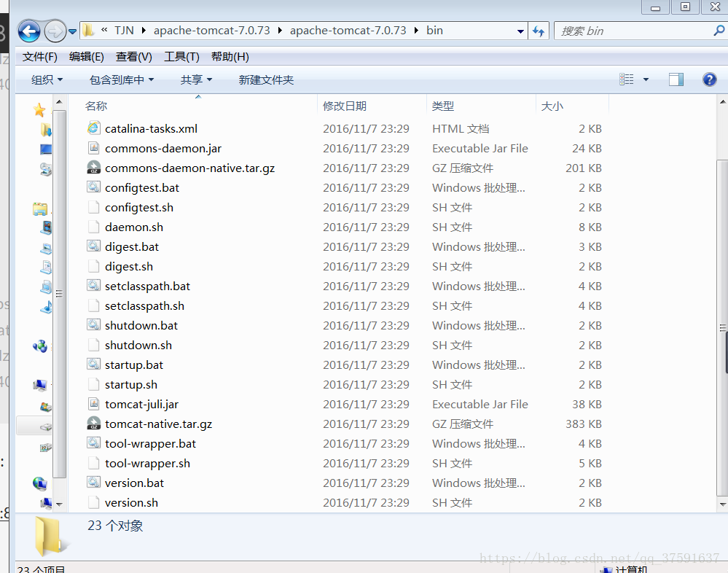
Task: Click the file list scrollbar thumb
Action: (722, 328)
